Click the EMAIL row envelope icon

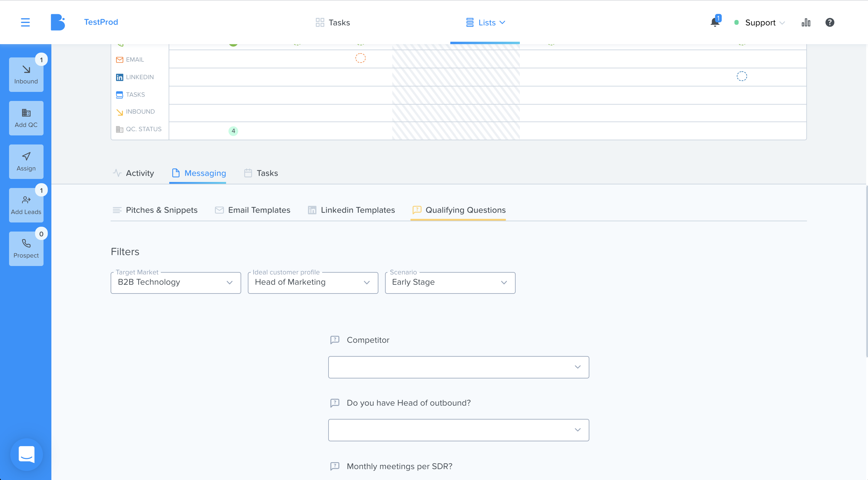tap(119, 60)
